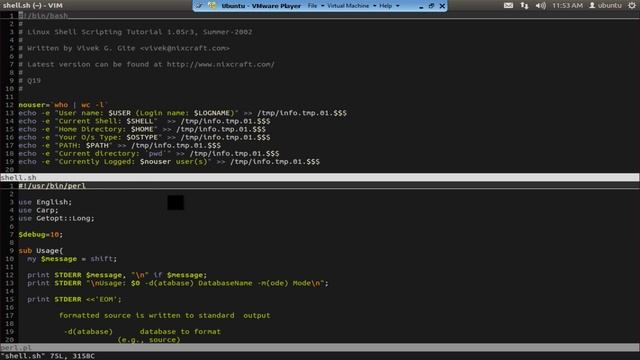Click the perl.pl window status line

(x=320, y=348)
